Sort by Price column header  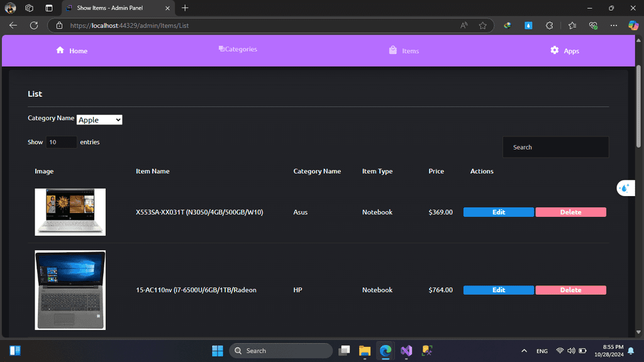tap(436, 171)
